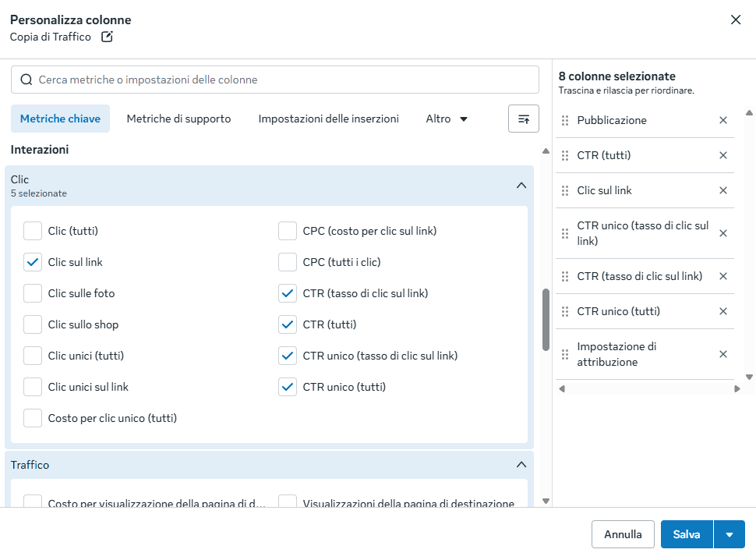
Task: Uncheck the CTR (tutti) checkbox
Action: [x=288, y=324]
